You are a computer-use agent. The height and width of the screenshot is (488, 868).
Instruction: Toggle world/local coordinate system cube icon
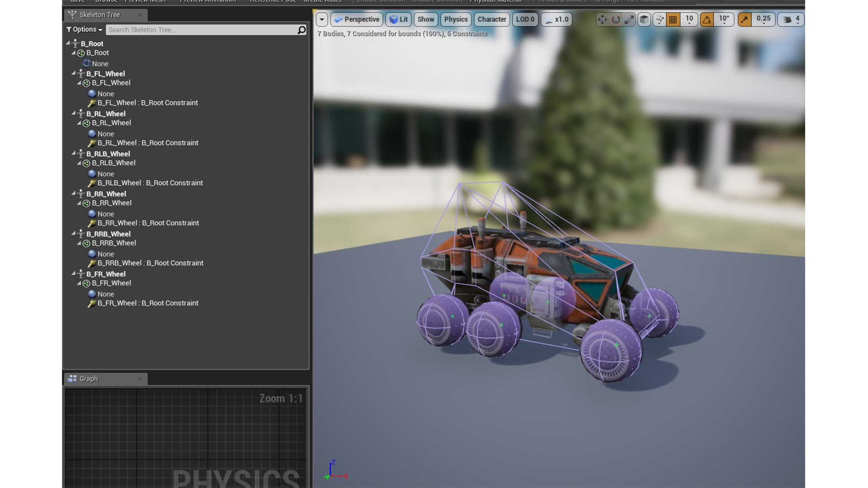(x=644, y=19)
